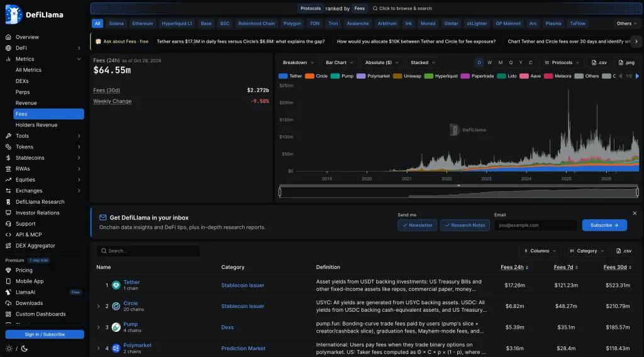The height and width of the screenshot is (357, 644).
Task: Download the chart as .csv
Action: [599, 62]
